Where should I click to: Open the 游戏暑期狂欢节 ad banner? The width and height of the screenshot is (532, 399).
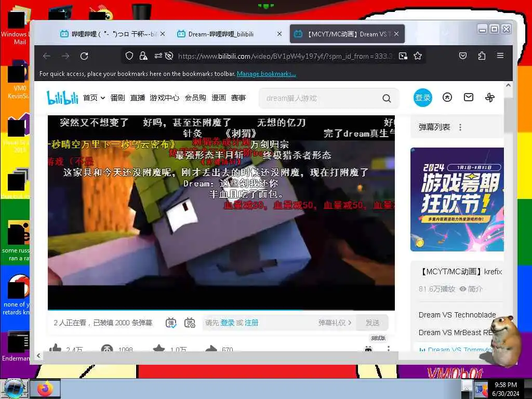click(x=457, y=199)
